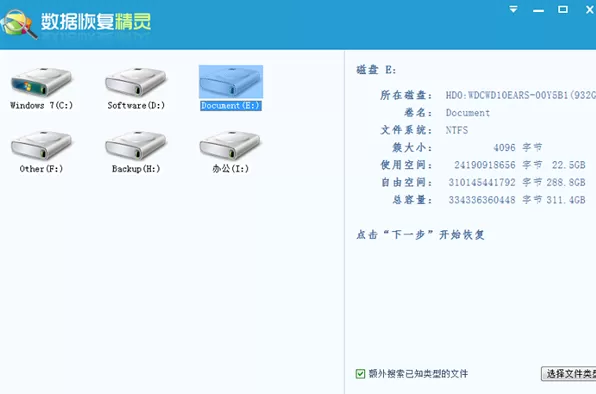The height and width of the screenshot is (394, 596).
Task: Select the Windows 7 (C:) drive icon
Action: coord(41,82)
